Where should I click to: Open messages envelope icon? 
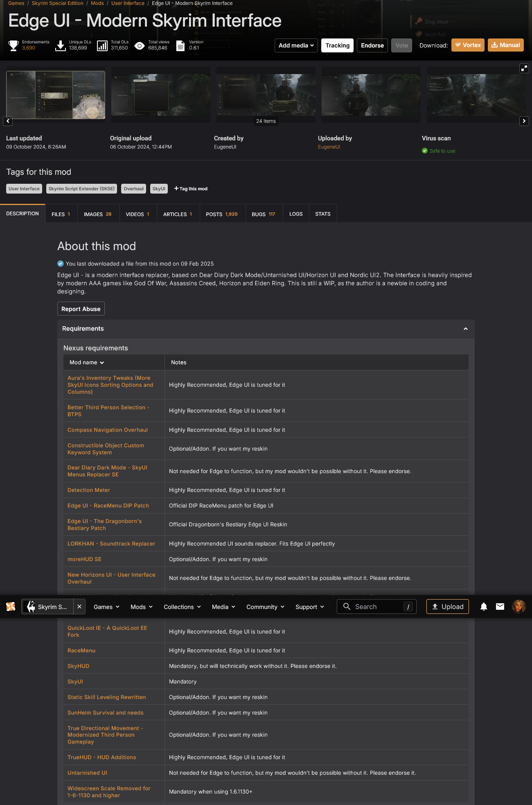[500, 607]
